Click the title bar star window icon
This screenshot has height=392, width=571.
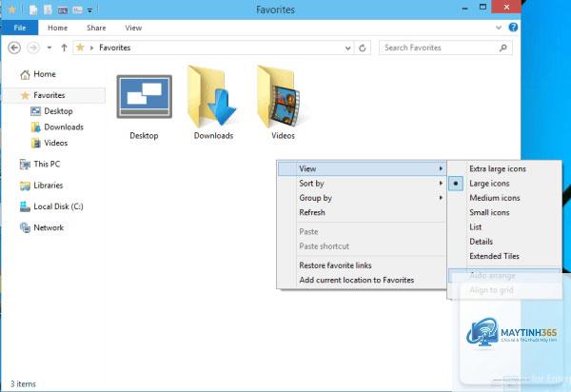11,10
